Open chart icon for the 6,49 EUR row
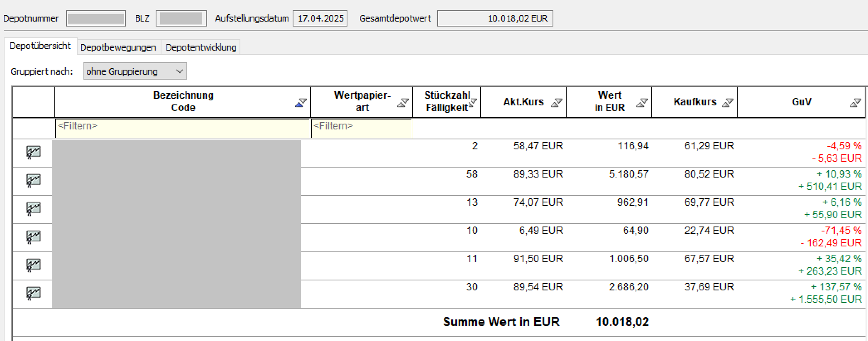 click(33, 237)
